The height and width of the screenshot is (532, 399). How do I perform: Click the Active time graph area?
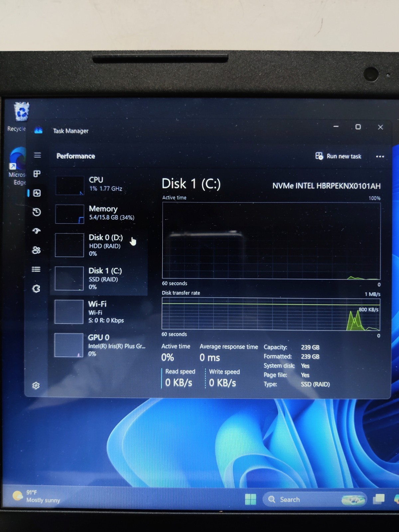coord(271,240)
